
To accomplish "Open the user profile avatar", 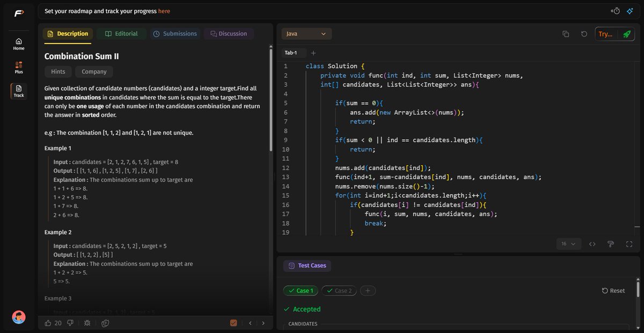I will pyautogui.click(x=19, y=317).
